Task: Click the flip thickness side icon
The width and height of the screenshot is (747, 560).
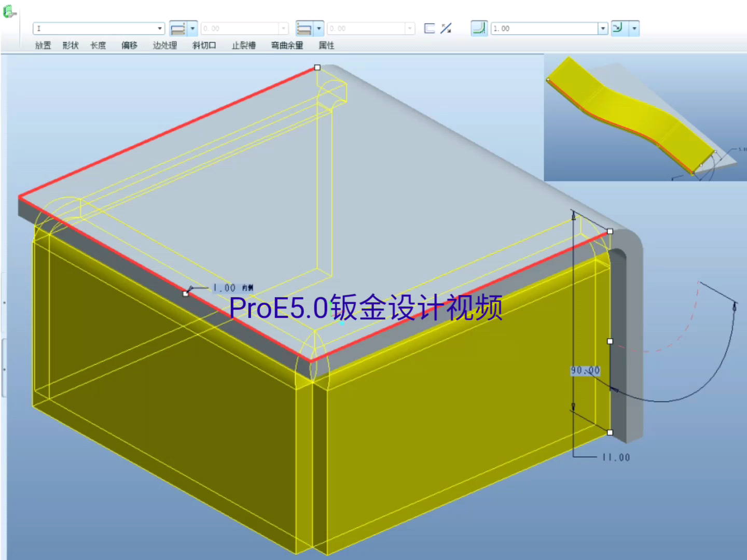Action: click(x=430, y=29)
